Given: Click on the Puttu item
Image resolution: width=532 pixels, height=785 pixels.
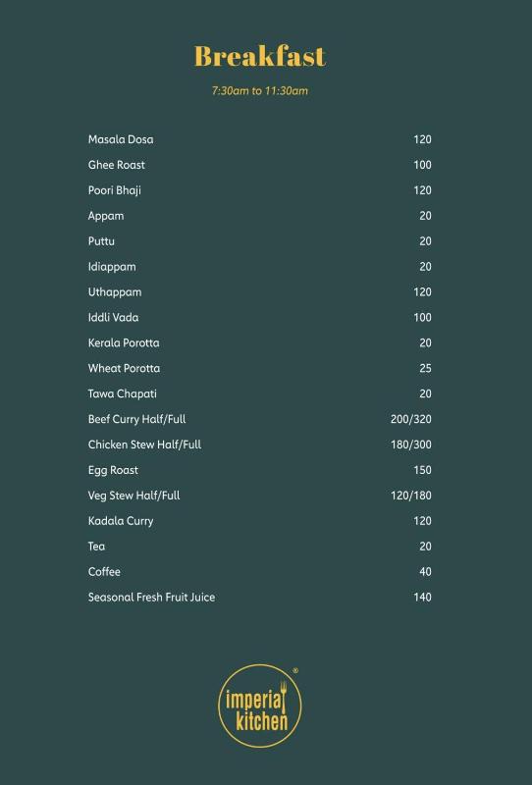Looking at the screenshot, I should click(x=101, y=241).
